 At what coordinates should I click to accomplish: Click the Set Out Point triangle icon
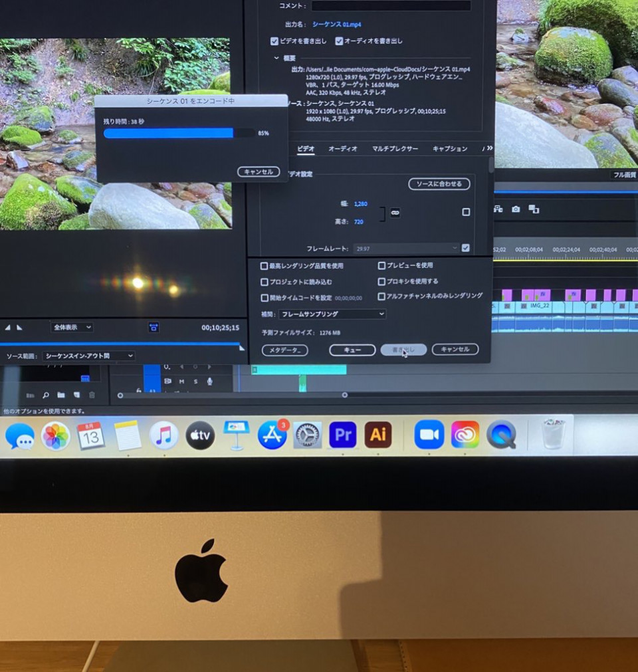tap(20, 328)
